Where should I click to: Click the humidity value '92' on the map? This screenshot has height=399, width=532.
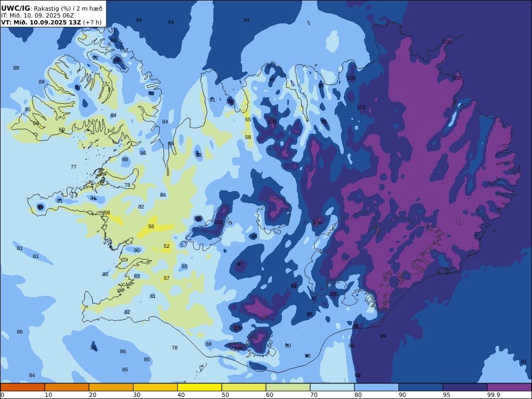(95, 57)
